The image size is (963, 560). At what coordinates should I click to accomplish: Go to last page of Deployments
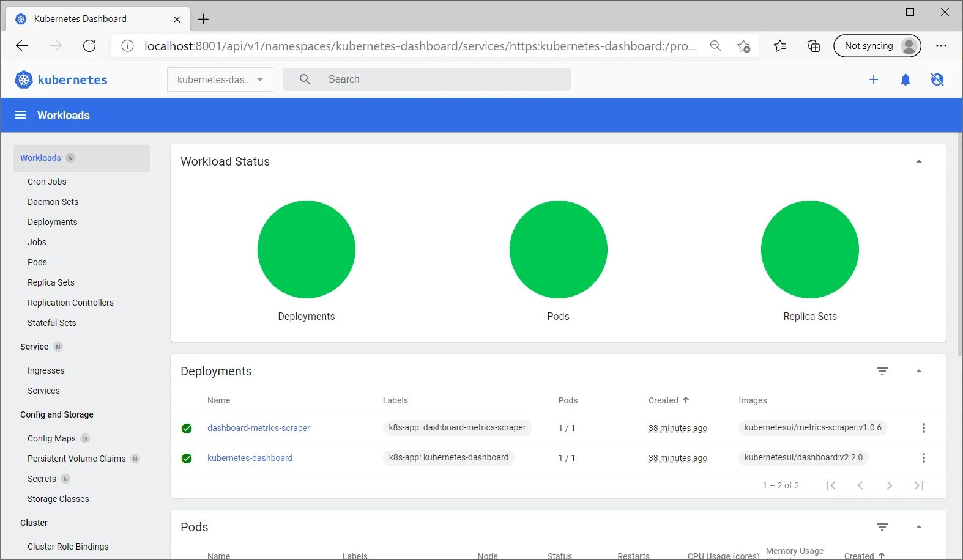point(919,485)
